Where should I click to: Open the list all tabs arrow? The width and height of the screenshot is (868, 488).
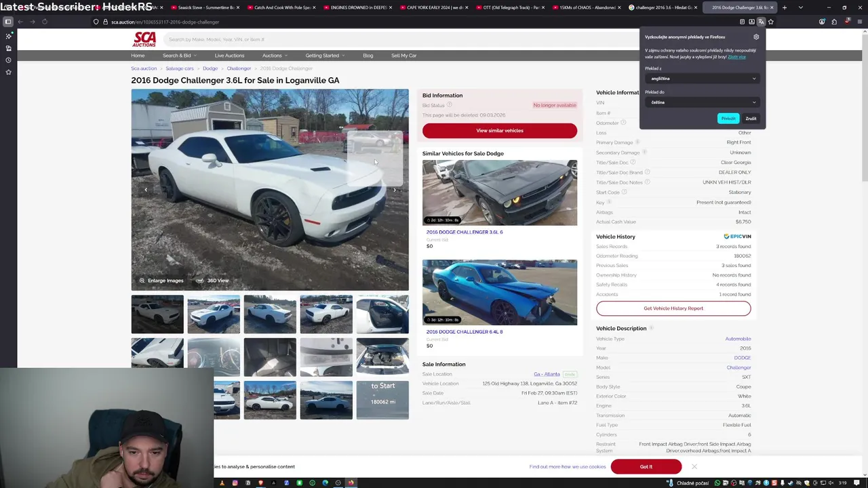(x=800, y=7)
